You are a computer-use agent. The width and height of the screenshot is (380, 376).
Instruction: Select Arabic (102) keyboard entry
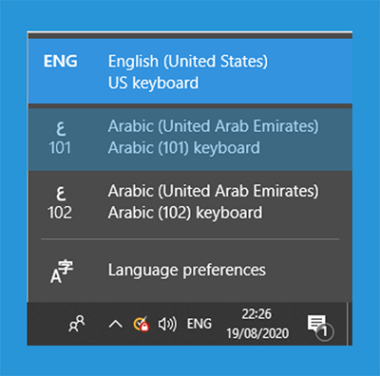coord(190,202)
